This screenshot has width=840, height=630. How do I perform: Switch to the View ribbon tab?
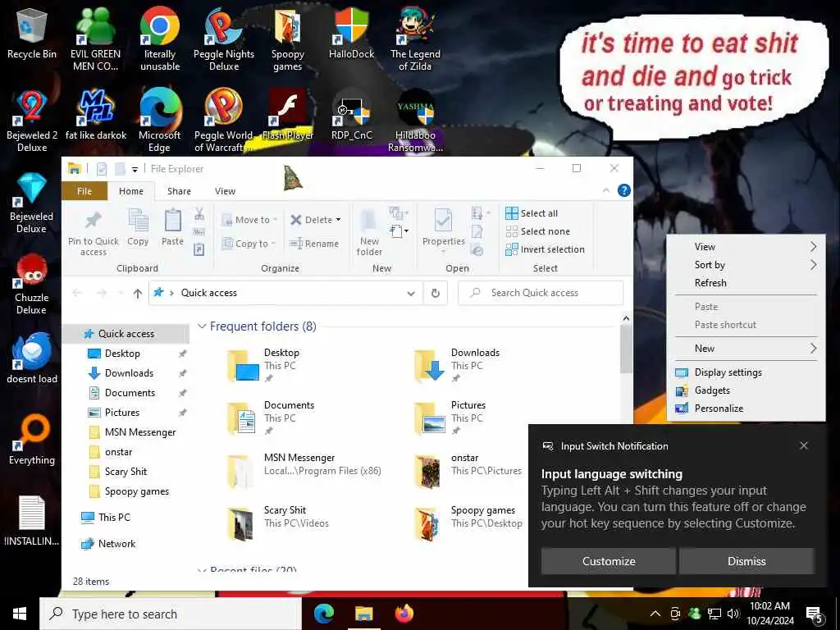coord(225,191)
